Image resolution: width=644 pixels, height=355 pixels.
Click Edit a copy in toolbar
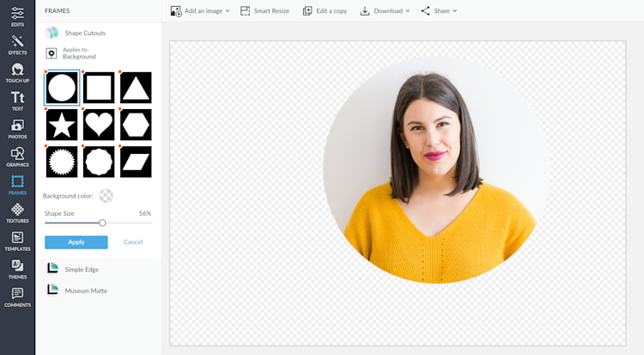[x=325, y=11]
